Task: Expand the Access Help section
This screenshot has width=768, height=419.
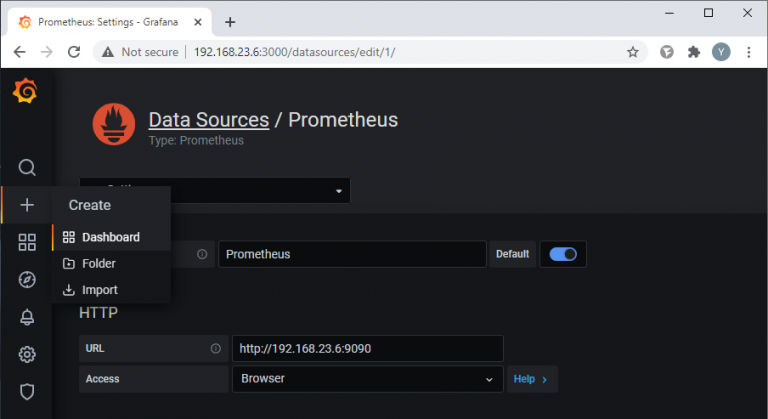Action: (531, 380)
